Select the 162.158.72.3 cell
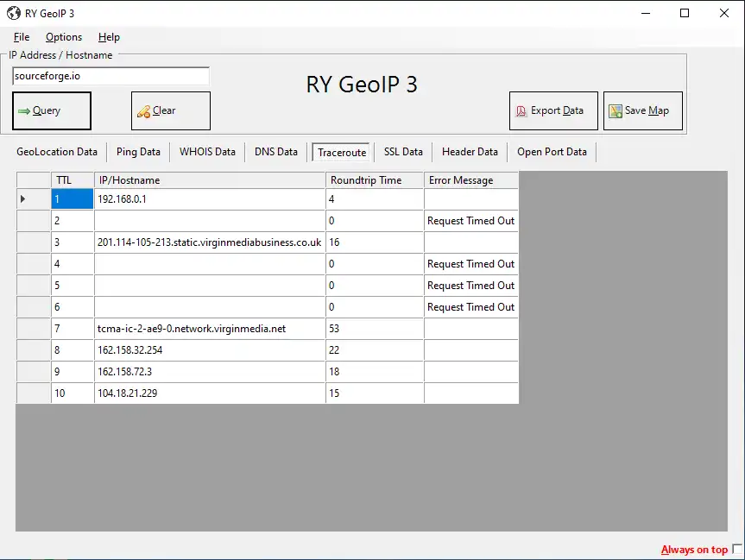Image resolution: width=745 pixels, height=560 pixels. [210, 371]
